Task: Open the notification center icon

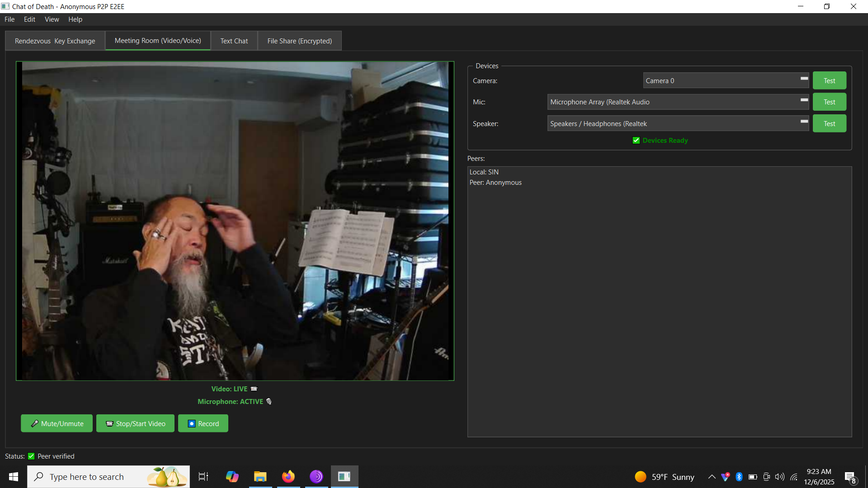Action: click(x=850, y=477)
